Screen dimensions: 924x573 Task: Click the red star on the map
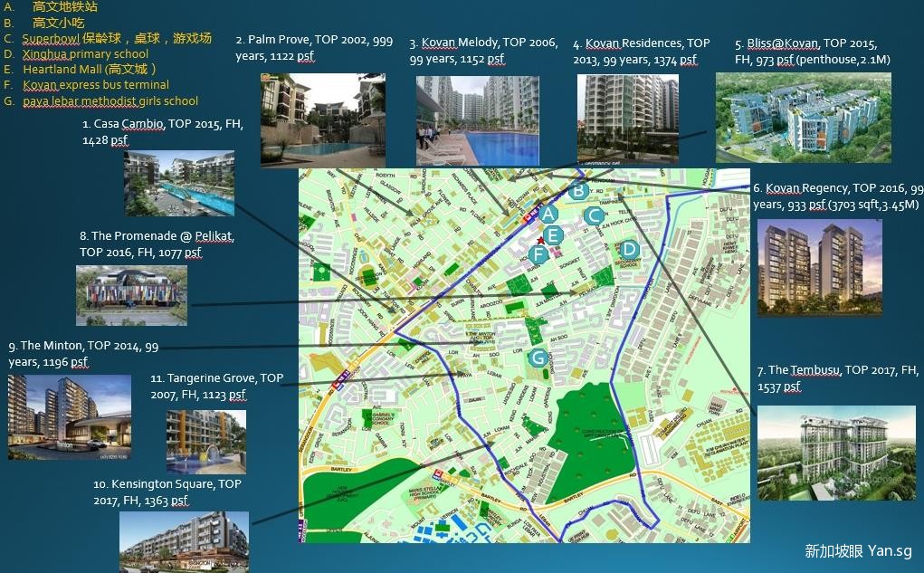tap(540, 240)
